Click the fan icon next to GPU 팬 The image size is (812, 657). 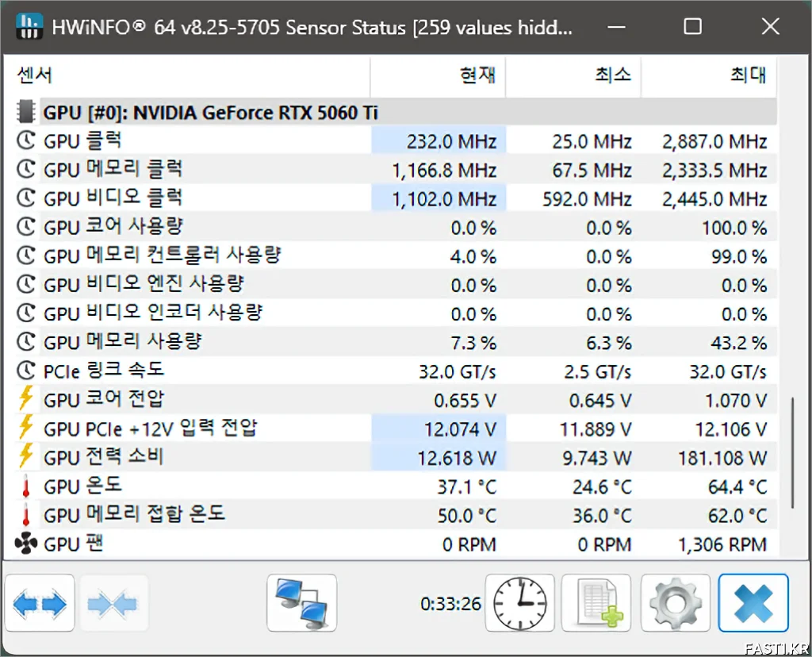26,544
